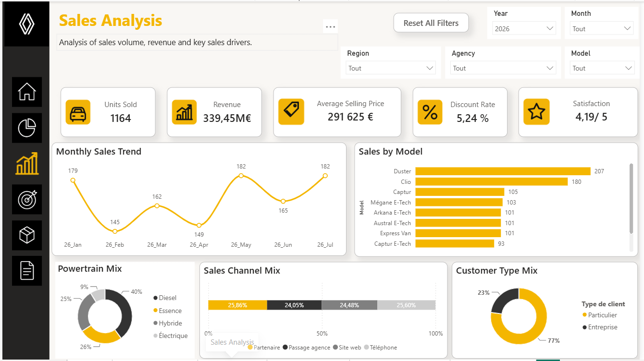The height and width of the screenshot is (361, 644).
Task: Click the growth chart icon on Revenue card
Action: [185, 112]
